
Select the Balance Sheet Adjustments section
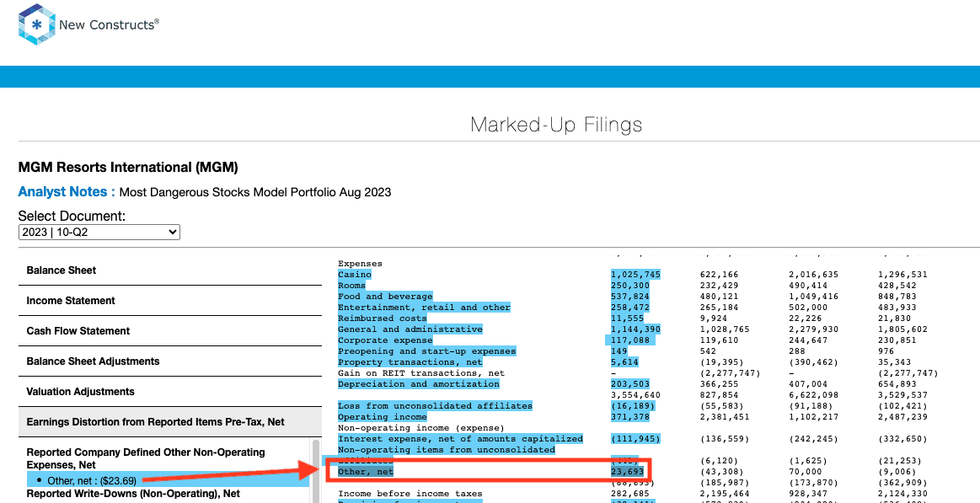click(93, 361)
